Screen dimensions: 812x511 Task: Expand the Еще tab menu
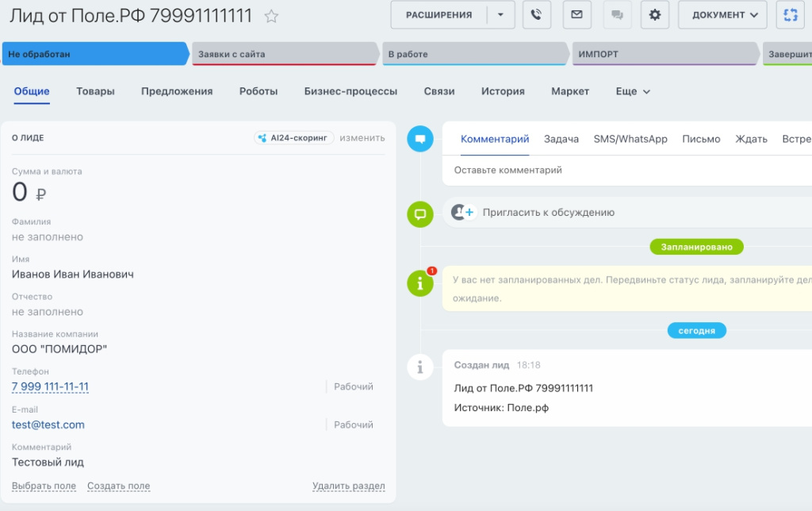coord(633,91)
